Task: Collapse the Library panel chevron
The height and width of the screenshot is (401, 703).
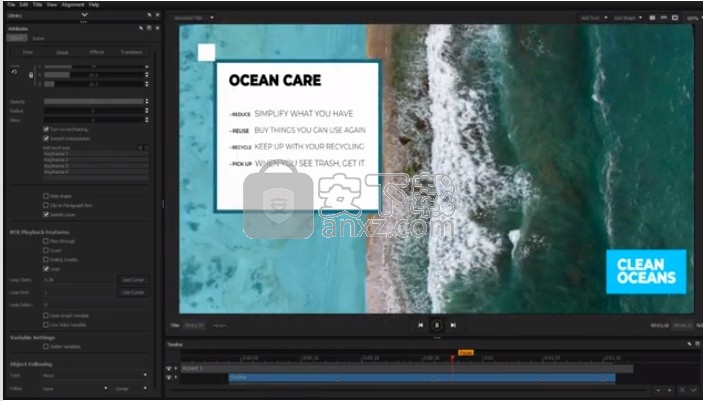Action: click(x=84, y=16)
